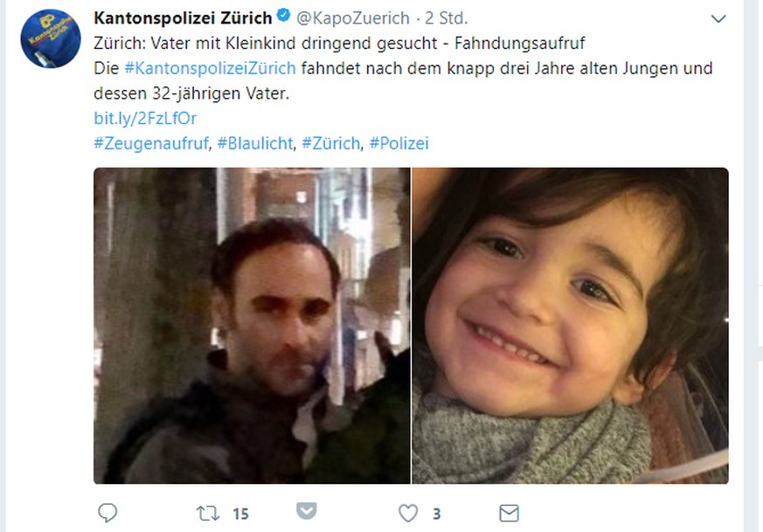763x532 pixels.
Task: Click the retweet count 15
Action: pyautogui.click(x=240, y=514)
